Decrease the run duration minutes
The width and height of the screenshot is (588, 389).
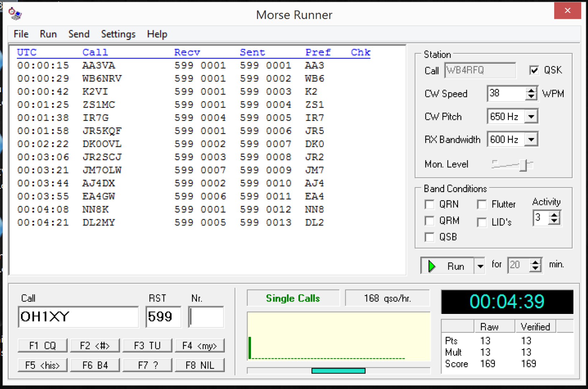pos(536,269)
